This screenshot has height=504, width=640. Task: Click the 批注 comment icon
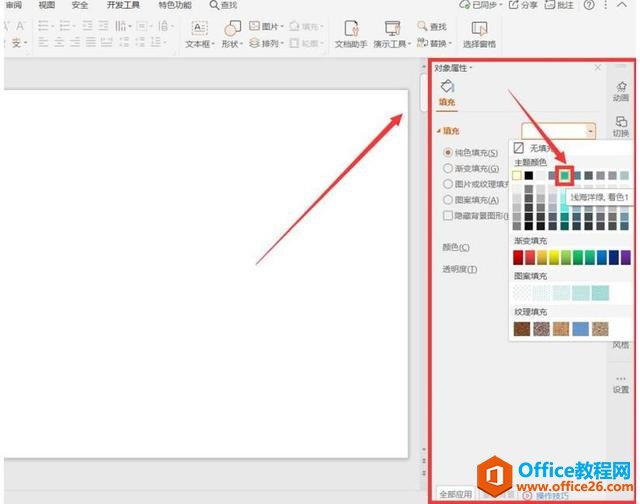coord(550,5)
